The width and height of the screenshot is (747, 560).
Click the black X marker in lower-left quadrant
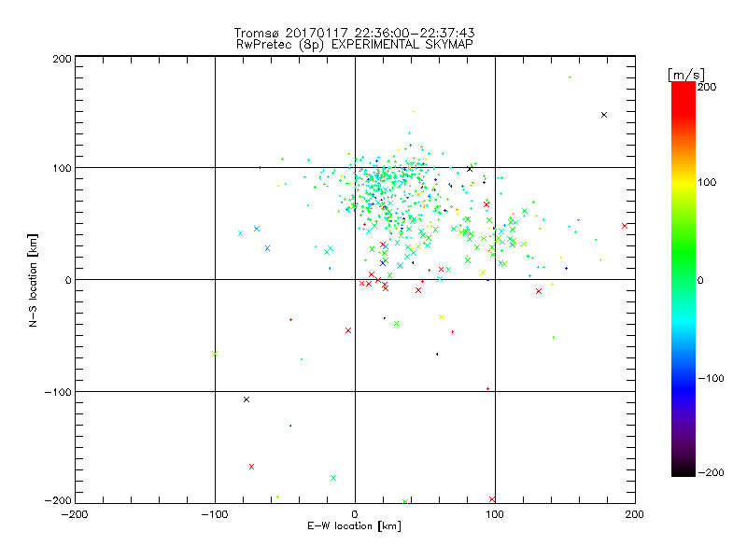click(247, 399)
